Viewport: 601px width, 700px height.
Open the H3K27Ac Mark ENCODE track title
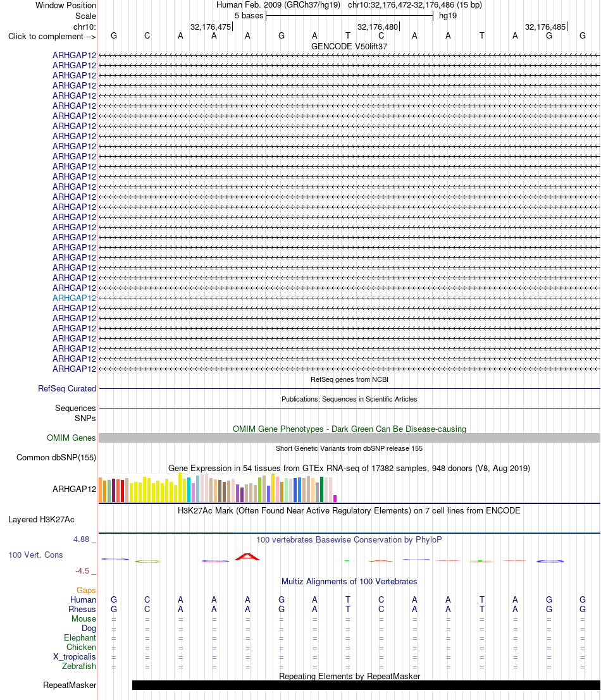point(349,511)
